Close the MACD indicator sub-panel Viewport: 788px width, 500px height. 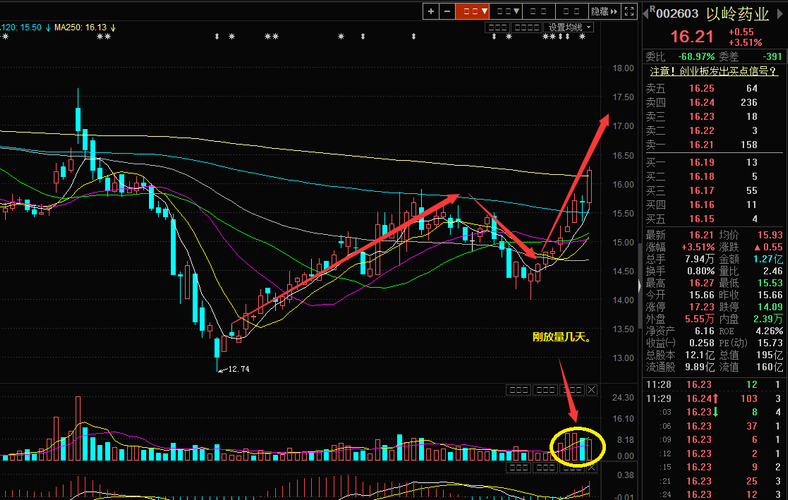[592, 468]
